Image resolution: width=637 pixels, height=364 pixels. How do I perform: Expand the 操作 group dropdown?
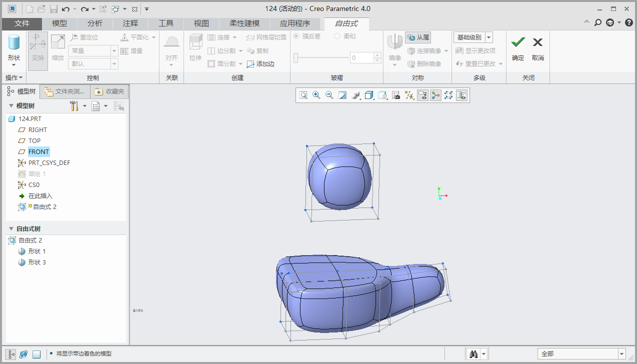click(13, 78)
